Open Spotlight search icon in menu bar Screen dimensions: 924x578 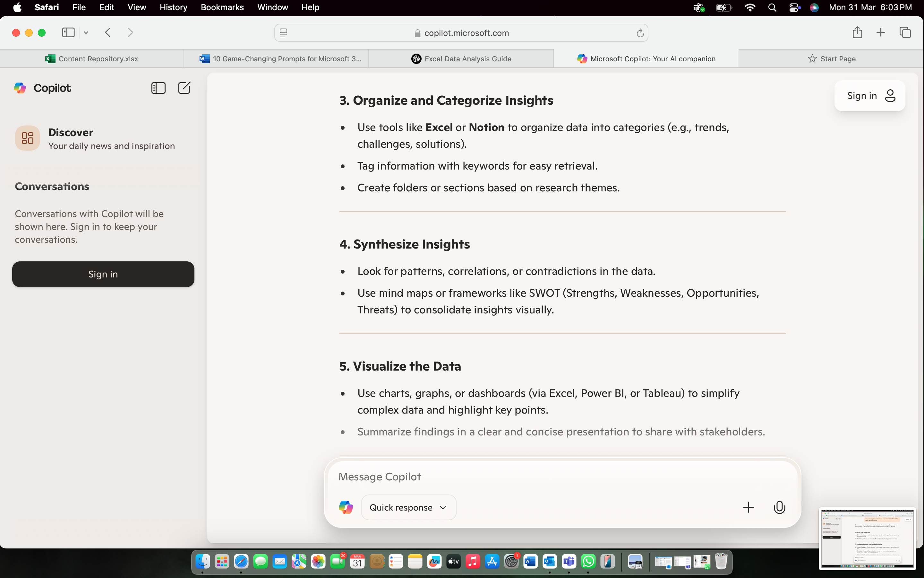click(x=772, y=7)
